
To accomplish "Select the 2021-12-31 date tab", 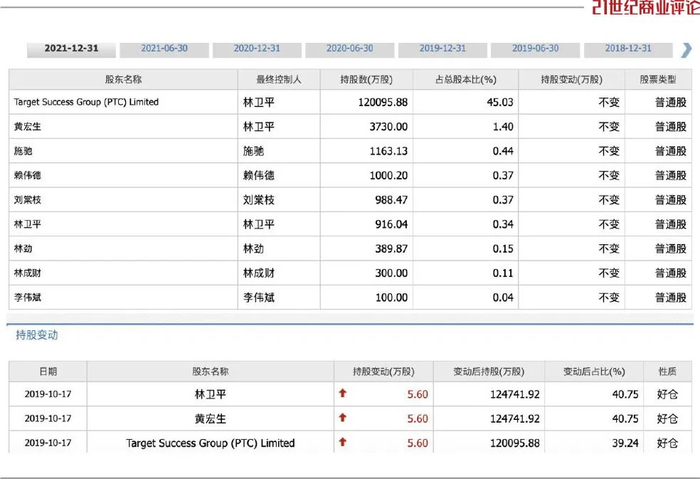I will tap(70, 49).
